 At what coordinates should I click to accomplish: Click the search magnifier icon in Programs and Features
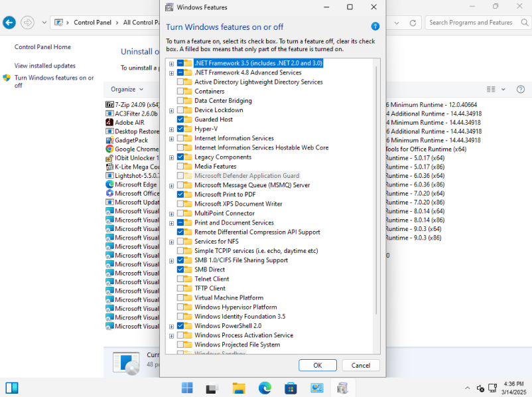pos(524,23)
